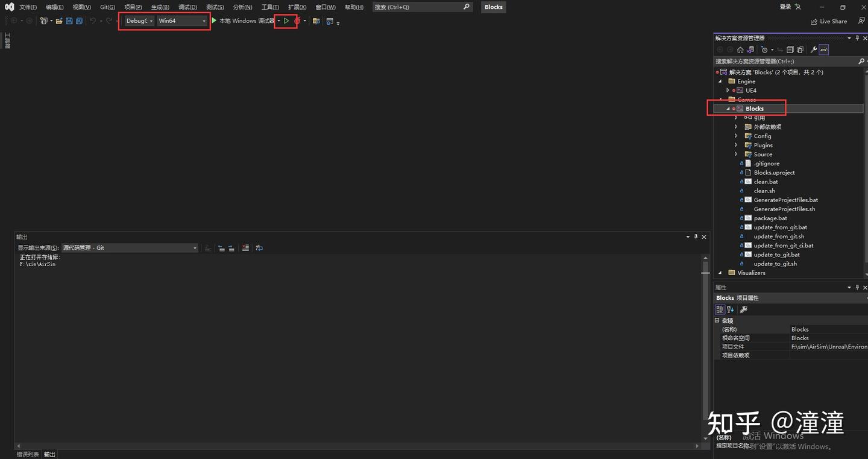Click Show All Files icon in Solution Explorer
The height and width of the screenshot is (459, 868).
point(800,50)
